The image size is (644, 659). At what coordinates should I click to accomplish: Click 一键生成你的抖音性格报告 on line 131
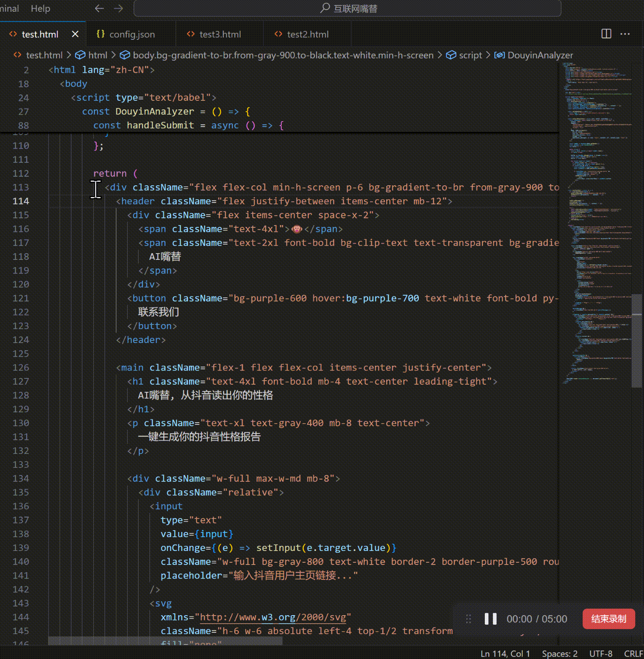(199, 437)
